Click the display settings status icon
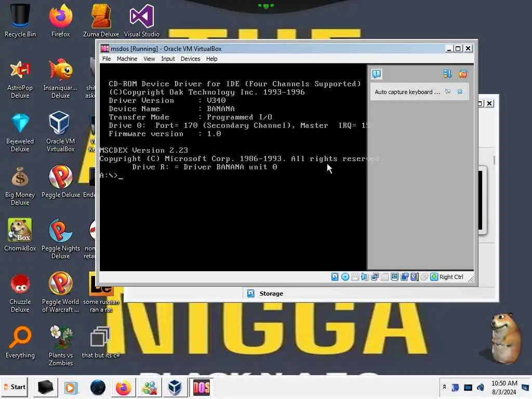The height and width of the screenshot is (399, 532). (394, 277)
